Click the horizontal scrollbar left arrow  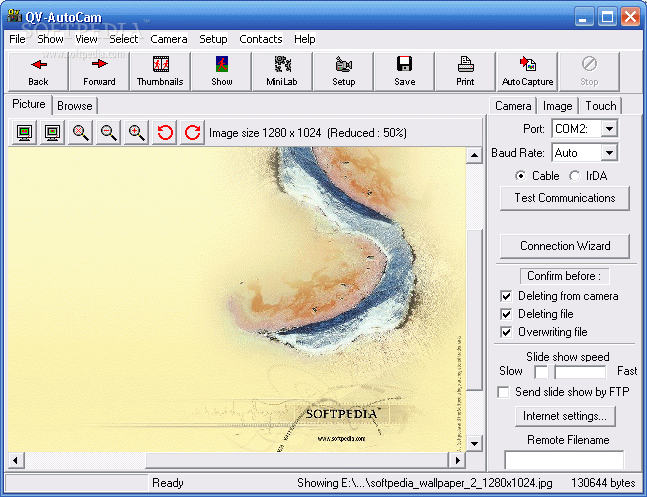tap(16, 460)
